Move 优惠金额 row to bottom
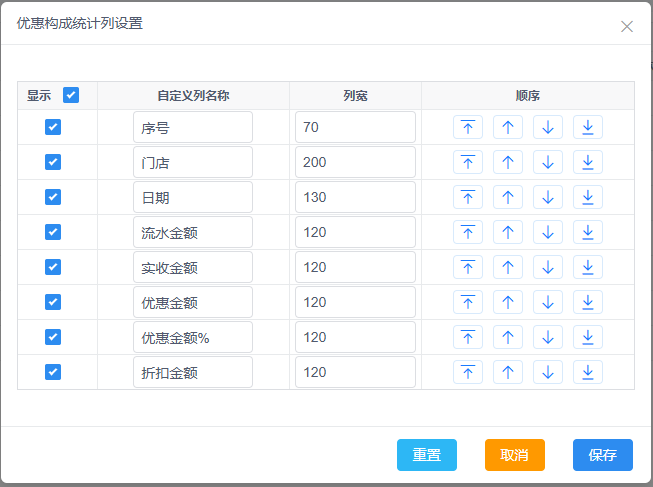Image resolution: width=653 pixels, height=487 pixels. pos(588,302)
